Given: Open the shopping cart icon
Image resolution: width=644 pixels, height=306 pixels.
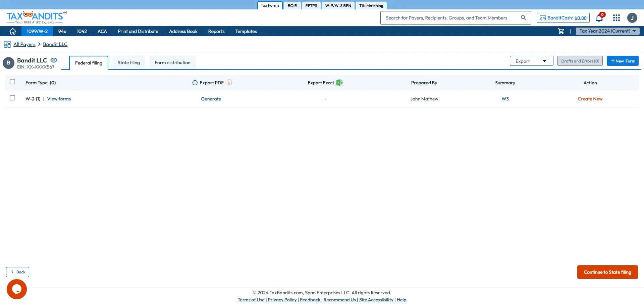Looking at the screenshot, I should [561, 31].
